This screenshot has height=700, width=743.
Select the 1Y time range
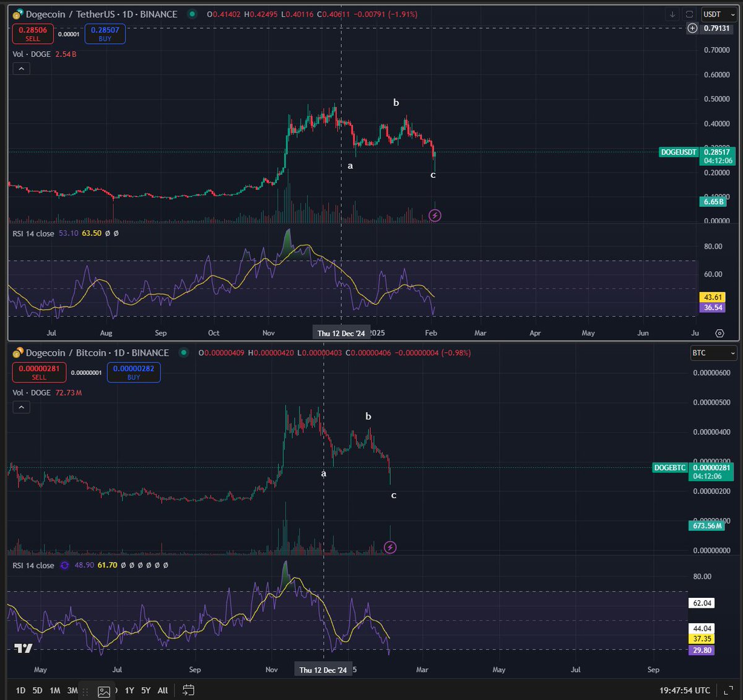(x=129, y=690)
